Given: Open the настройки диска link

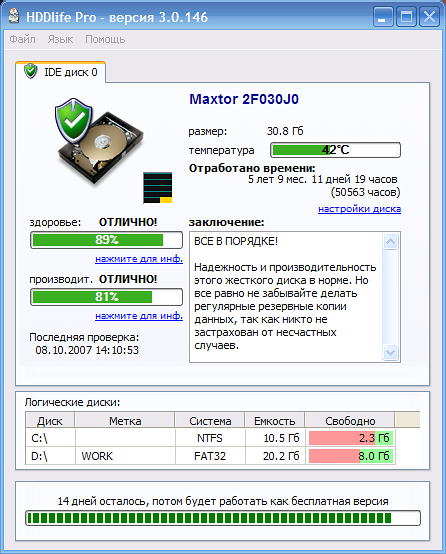Looking at the screenshot, I should (x=359, y=209).
